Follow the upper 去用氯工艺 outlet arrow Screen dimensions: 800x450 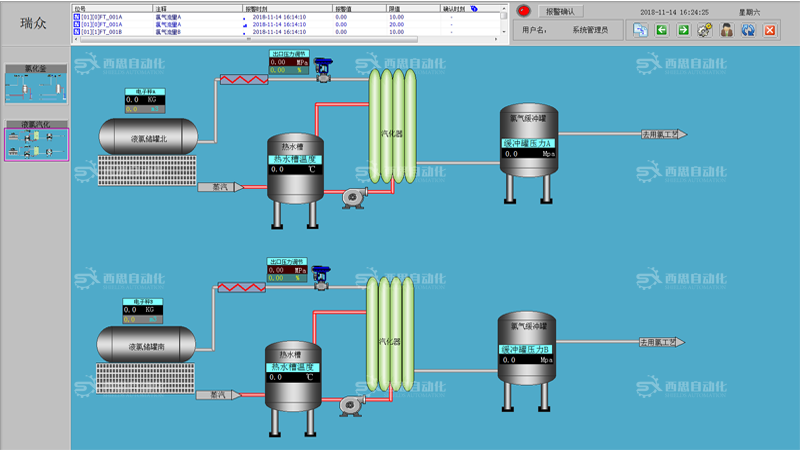[x=664, y=134]
